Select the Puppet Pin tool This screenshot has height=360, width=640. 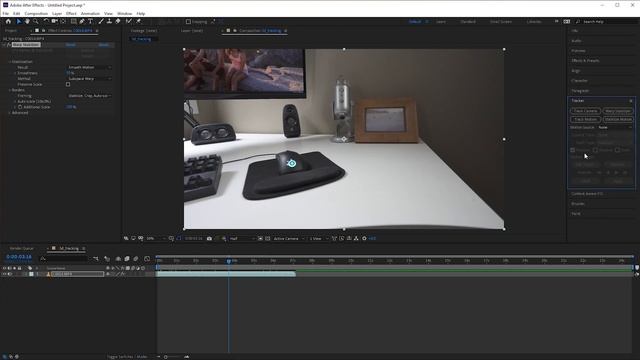138,21
